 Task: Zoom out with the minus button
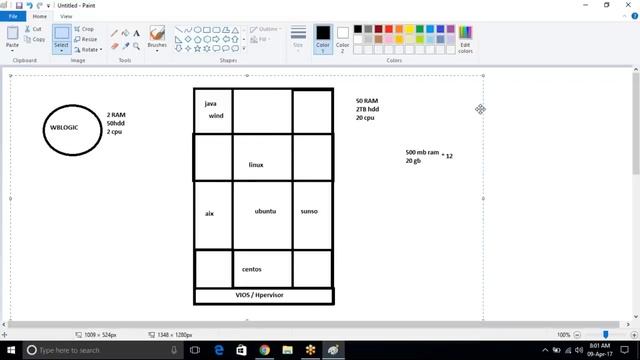point(577,335)
